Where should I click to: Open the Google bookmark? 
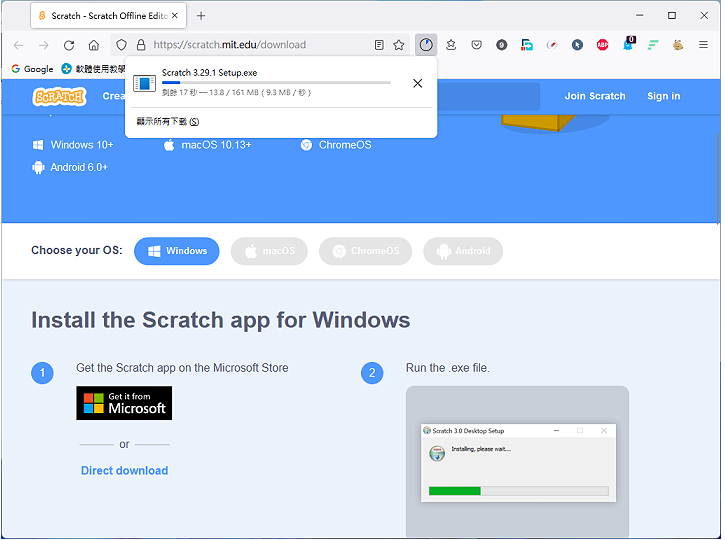(x=32, y=69)
